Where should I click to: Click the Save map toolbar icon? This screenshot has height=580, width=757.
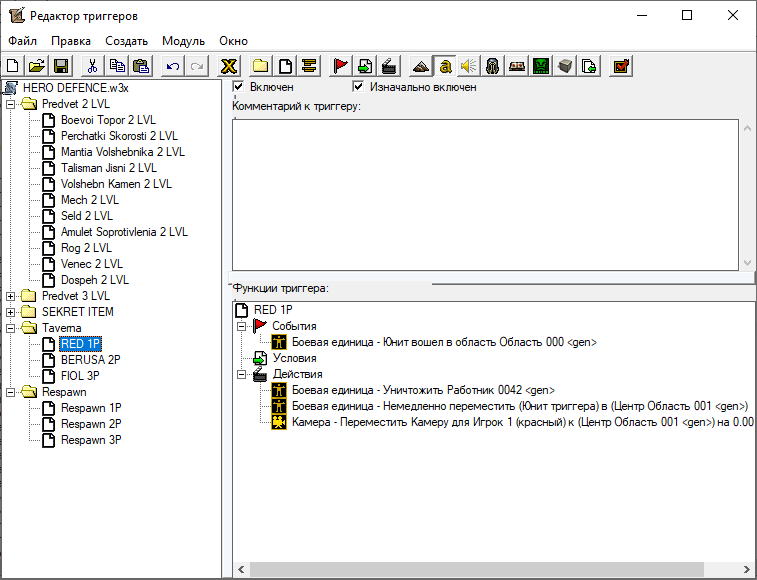coord(60,66)
